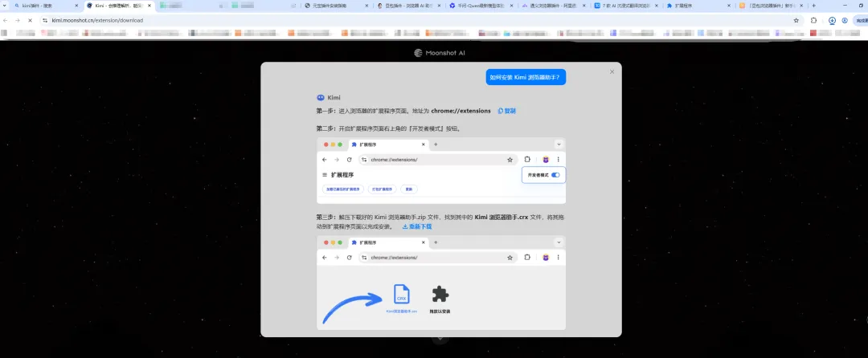Click the 第三步 解压 instruction text
The image size is (868, 358).
pyautogui.click(x=440, y=222)
